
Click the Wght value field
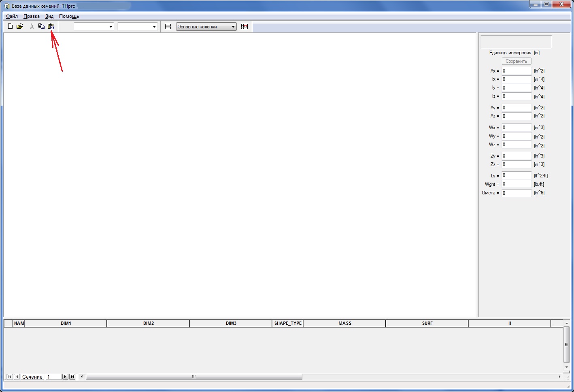[517, 184]
